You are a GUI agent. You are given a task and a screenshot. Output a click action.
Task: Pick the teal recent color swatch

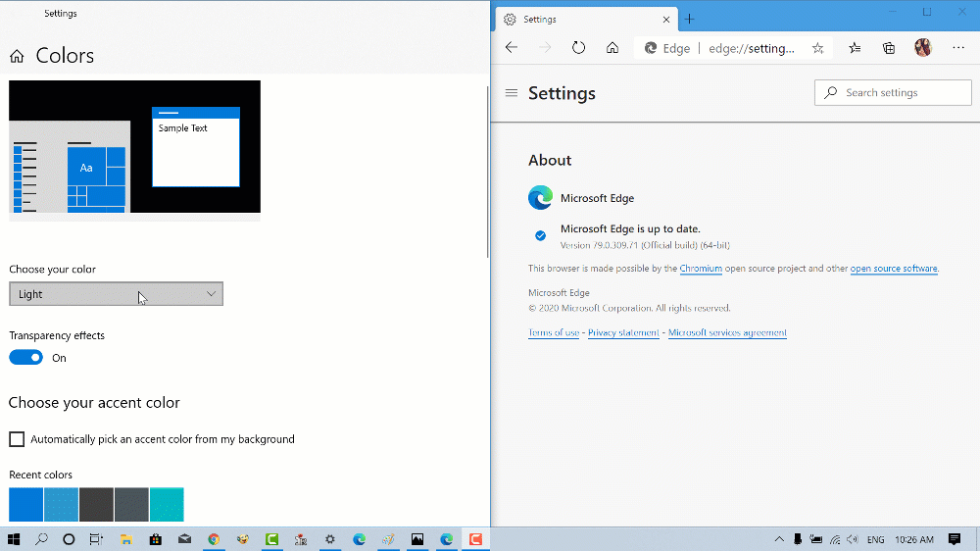coord(167,504)
